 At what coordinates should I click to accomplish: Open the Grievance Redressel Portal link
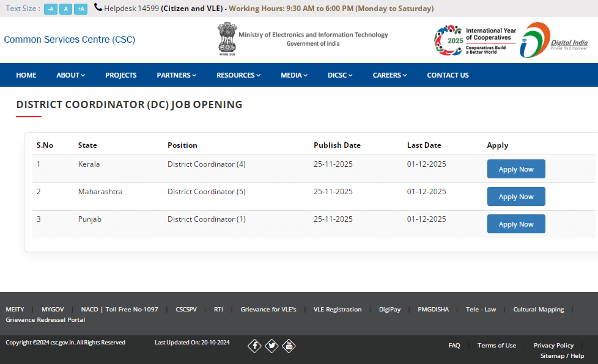(45, 319)
